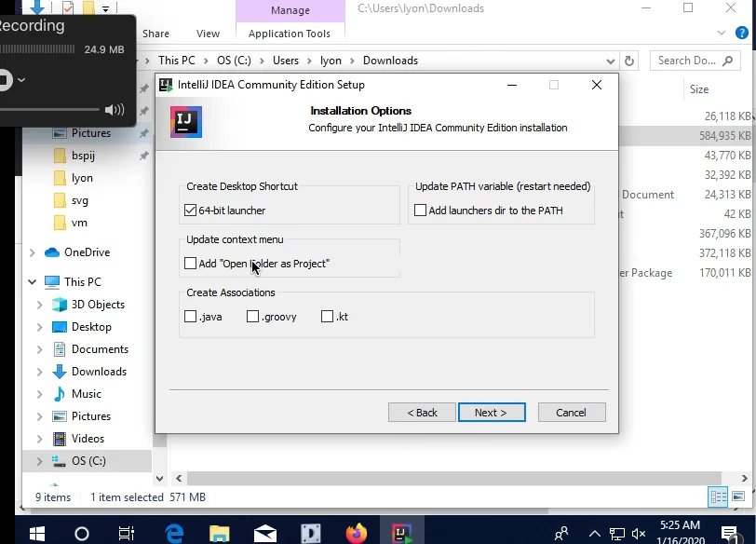Click the Search Downloads field

pyautogui.click(x=695, y=61)
